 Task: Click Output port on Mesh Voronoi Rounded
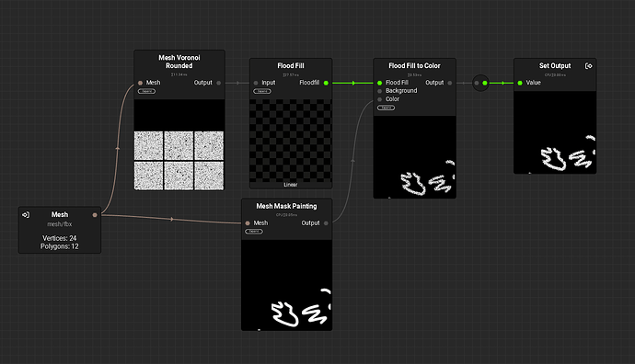(x=219, y=83)
